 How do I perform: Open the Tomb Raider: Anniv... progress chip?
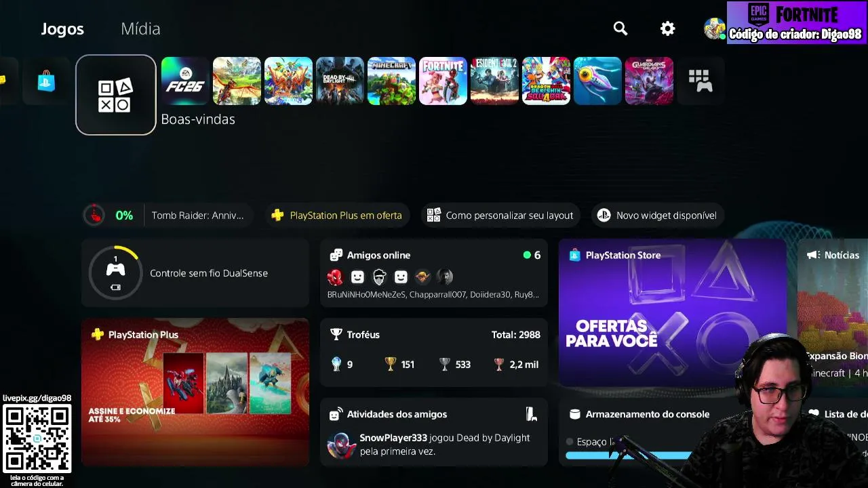pos(168,216)
